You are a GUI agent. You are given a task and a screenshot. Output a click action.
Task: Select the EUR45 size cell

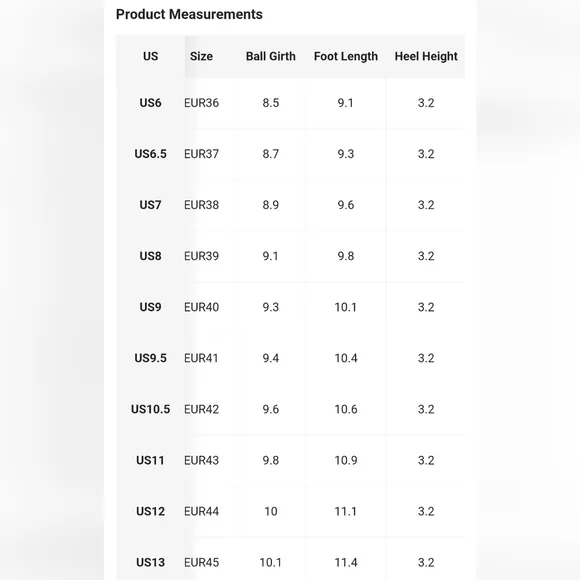pyautogui.click(x=201, y=562)
